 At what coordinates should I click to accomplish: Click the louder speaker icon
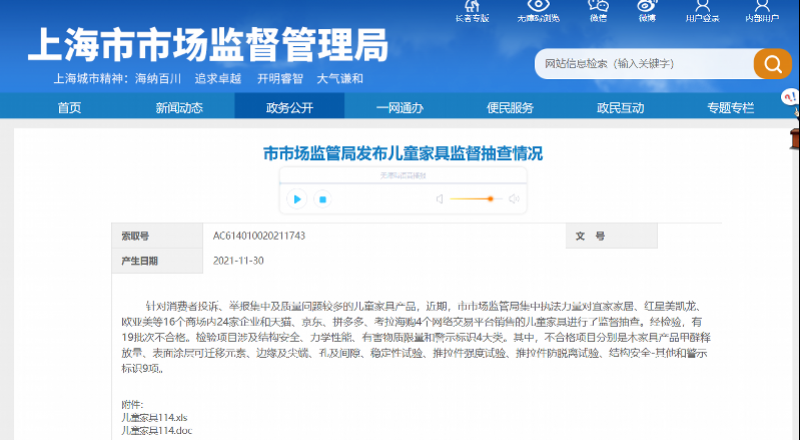pos(514,199)
